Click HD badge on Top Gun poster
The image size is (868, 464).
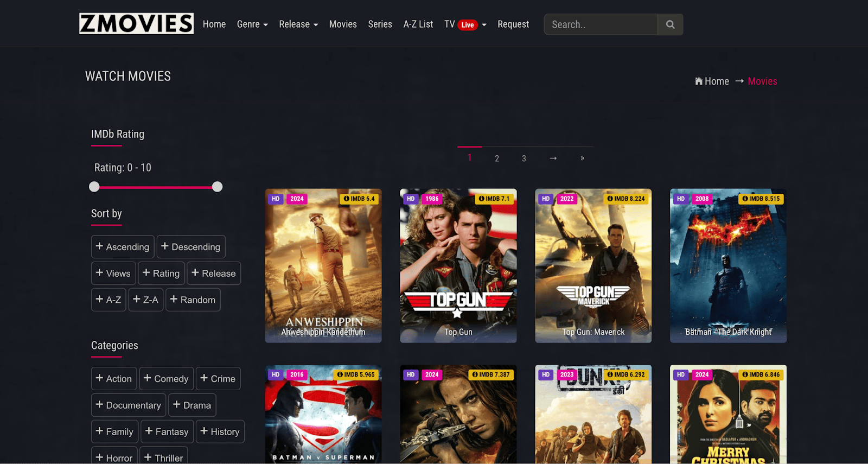[x=411, y=199]
